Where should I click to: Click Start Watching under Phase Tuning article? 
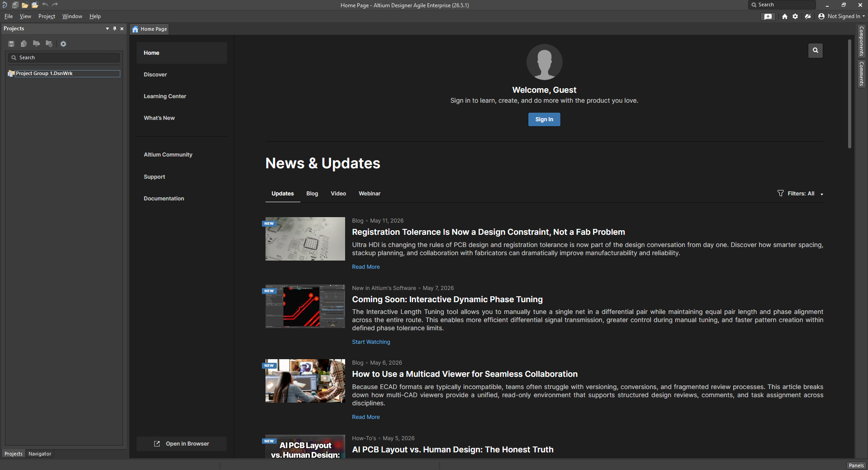pyautogui.click(x=371, y=342)
